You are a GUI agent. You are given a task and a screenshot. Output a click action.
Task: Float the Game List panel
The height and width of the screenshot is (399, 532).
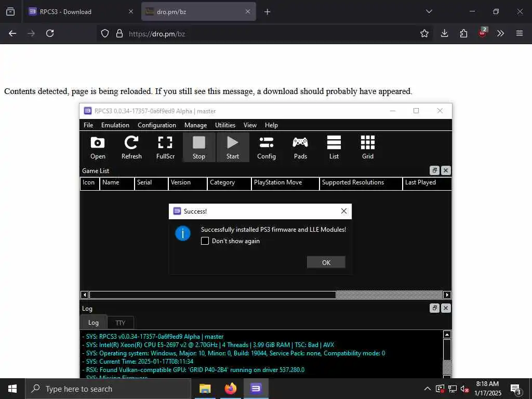click(434, 170)
